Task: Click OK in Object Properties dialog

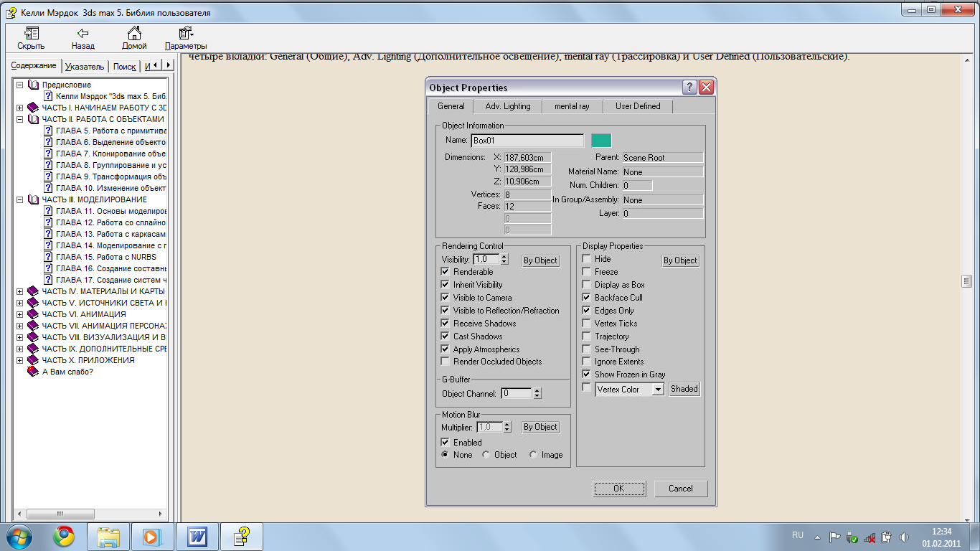Action: pos(619,489)
